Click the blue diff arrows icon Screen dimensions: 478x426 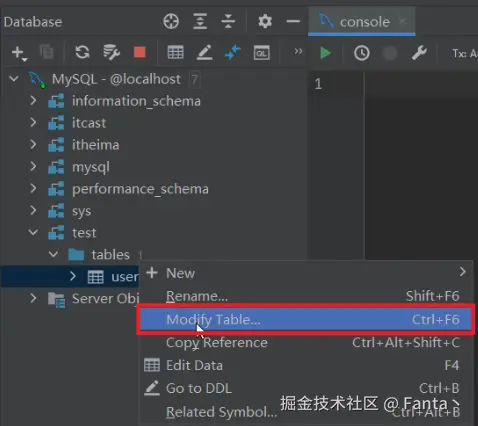[233, 52]
